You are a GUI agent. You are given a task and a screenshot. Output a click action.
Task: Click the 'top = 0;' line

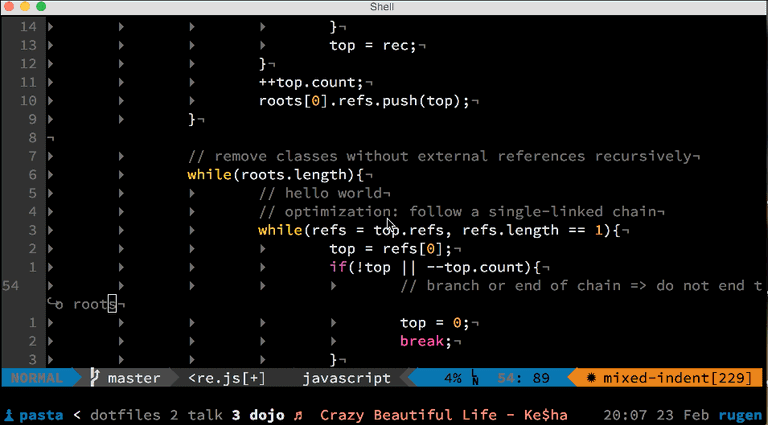435,323
